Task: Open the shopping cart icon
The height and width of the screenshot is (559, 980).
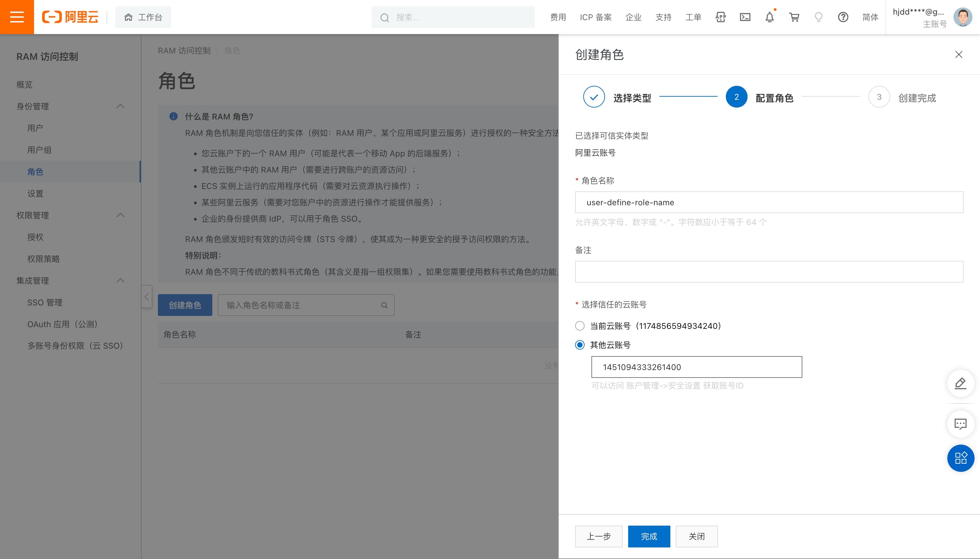Action: (794, 17)
